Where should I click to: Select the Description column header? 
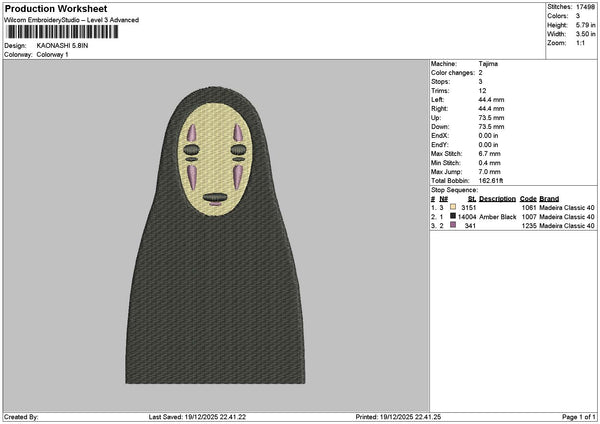[x=497, y=199]
